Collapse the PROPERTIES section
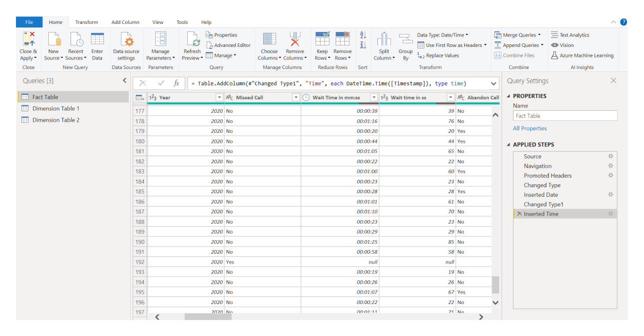Image resolution: width=644 pixels, height=336 pixels. click(x=509, y=96)
